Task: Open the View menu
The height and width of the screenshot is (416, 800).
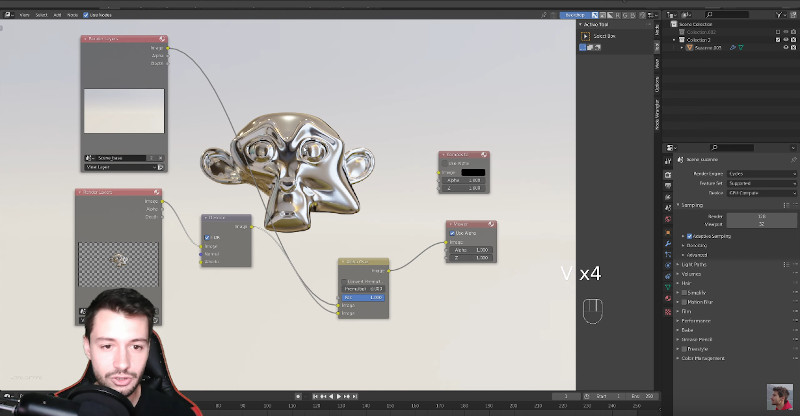Action: tap(24, 15)
